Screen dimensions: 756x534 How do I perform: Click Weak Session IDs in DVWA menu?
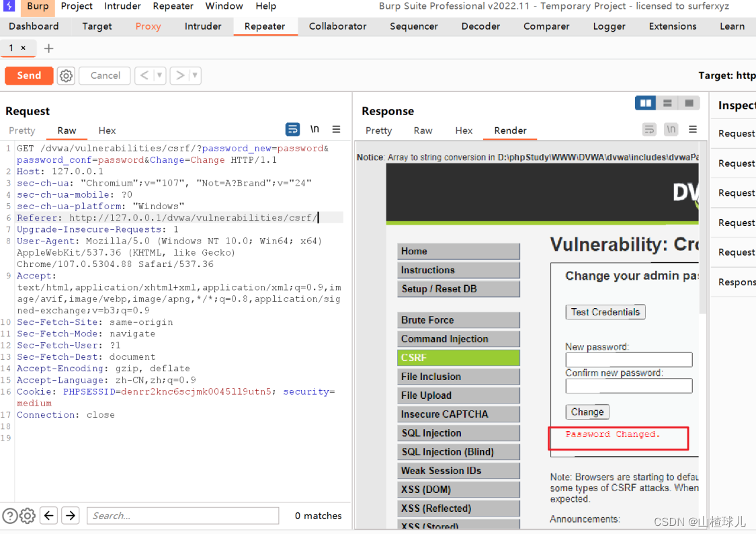coord(458,470)
